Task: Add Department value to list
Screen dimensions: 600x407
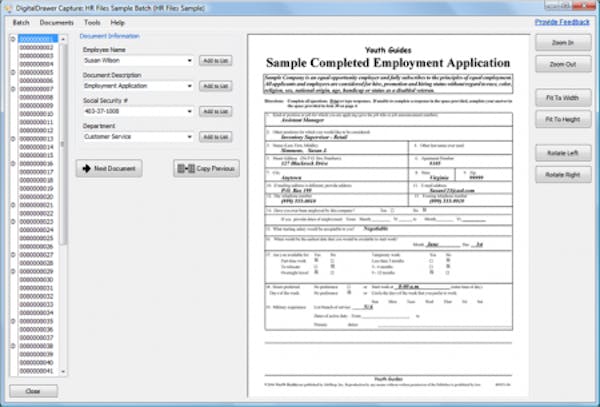Action: (x=215, y=137)
